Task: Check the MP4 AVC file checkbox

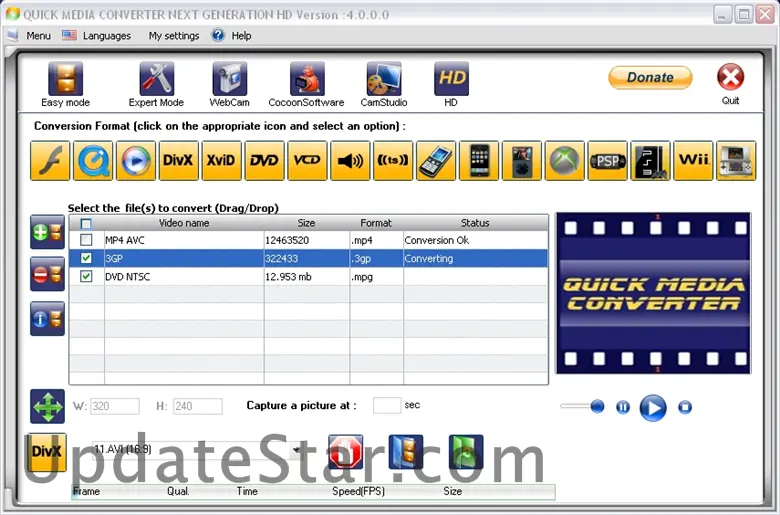Action: coord(86,240)
